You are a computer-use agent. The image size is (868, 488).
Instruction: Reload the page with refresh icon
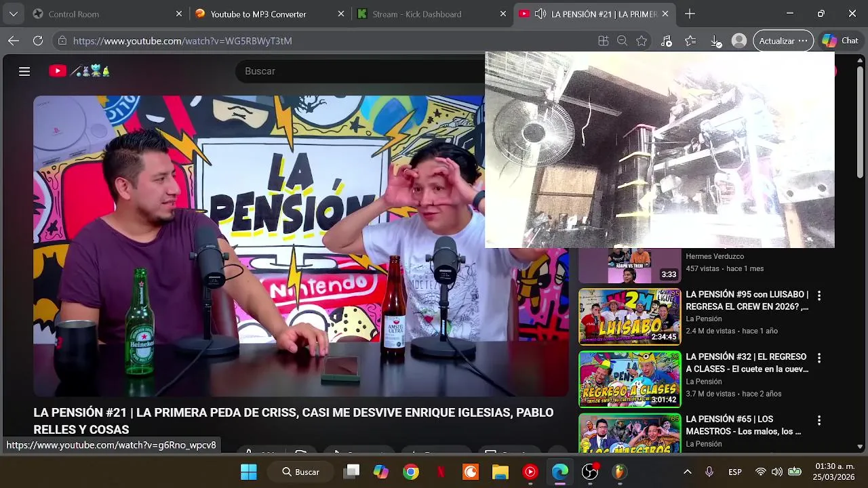[x=38, y=41]
